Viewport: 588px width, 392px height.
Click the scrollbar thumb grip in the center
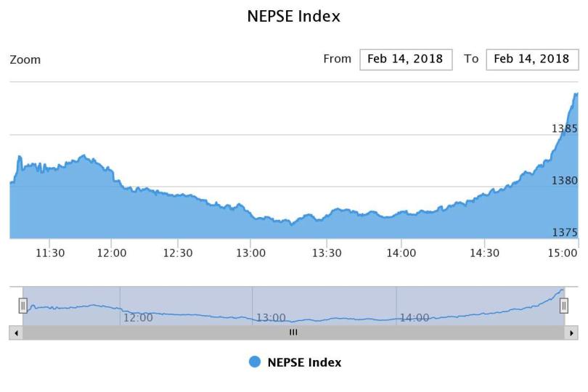[293, 332]
